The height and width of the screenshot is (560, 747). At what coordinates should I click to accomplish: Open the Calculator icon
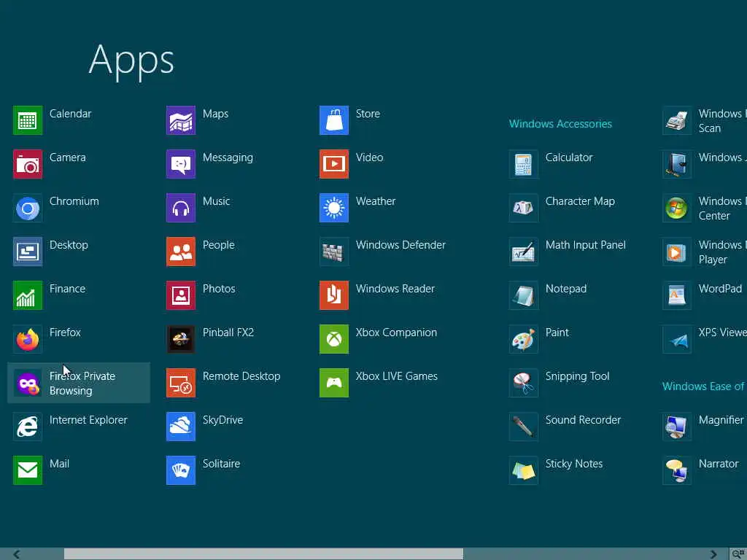click(x=524, y=164)
